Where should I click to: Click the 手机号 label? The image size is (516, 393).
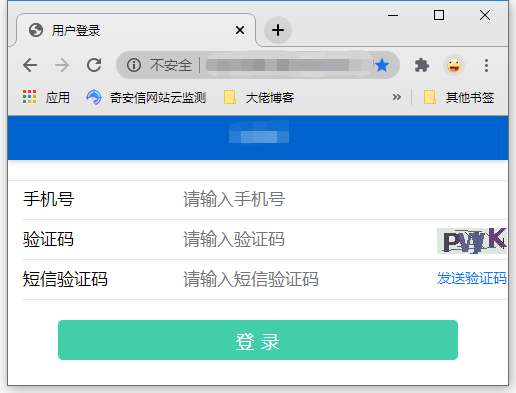click(49, 199)
